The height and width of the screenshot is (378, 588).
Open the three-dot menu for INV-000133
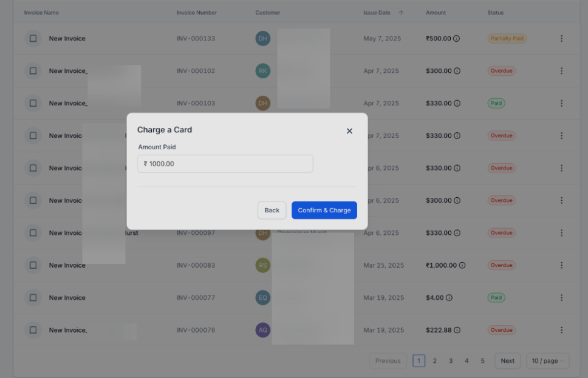561,39
